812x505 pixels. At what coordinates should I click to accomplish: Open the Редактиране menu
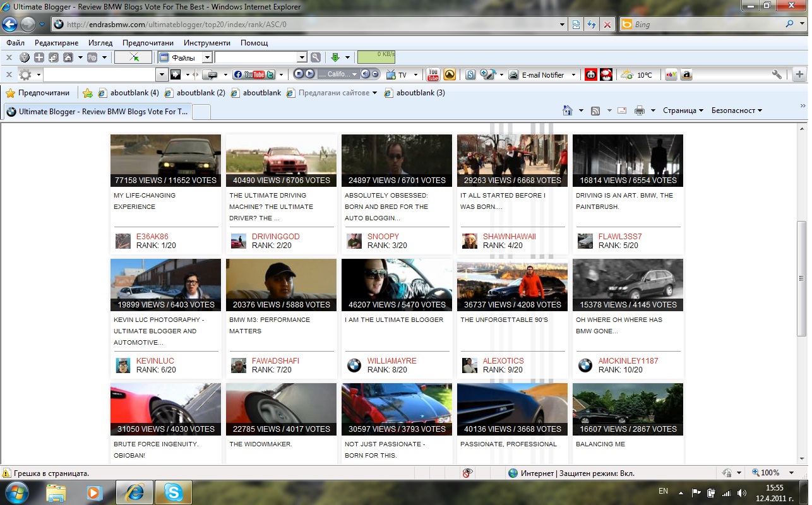click(x=57, y=43)
